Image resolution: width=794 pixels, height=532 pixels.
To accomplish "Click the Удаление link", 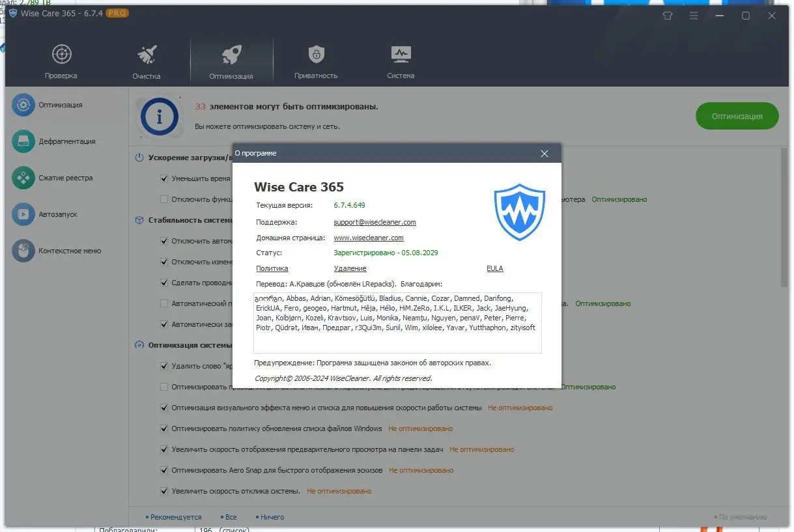I will pos(350,268).
